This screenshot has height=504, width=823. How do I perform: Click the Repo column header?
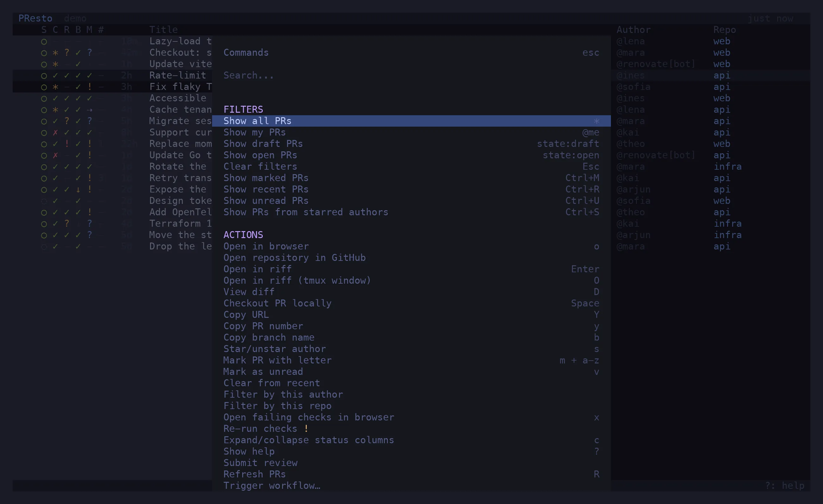click(725, 30)
